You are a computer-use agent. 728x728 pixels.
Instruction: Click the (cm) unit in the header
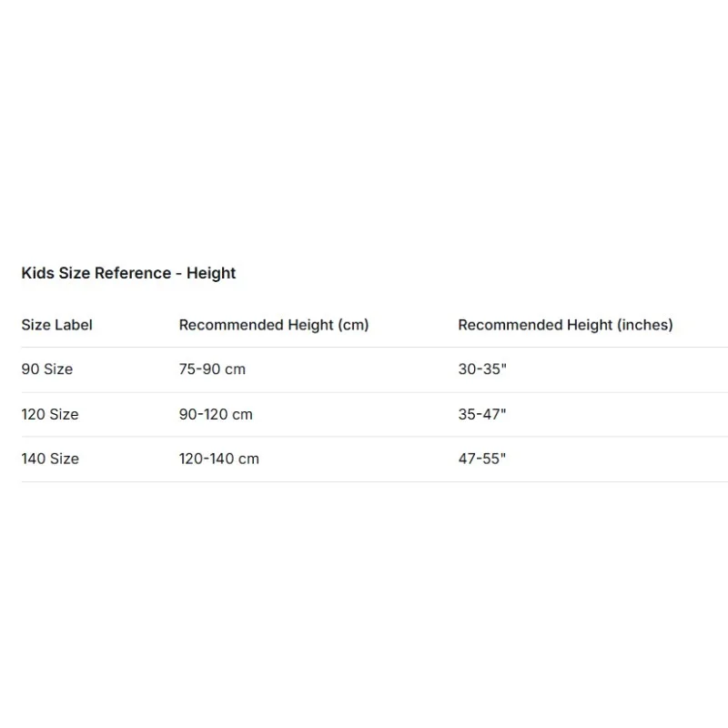pos(353,325)
